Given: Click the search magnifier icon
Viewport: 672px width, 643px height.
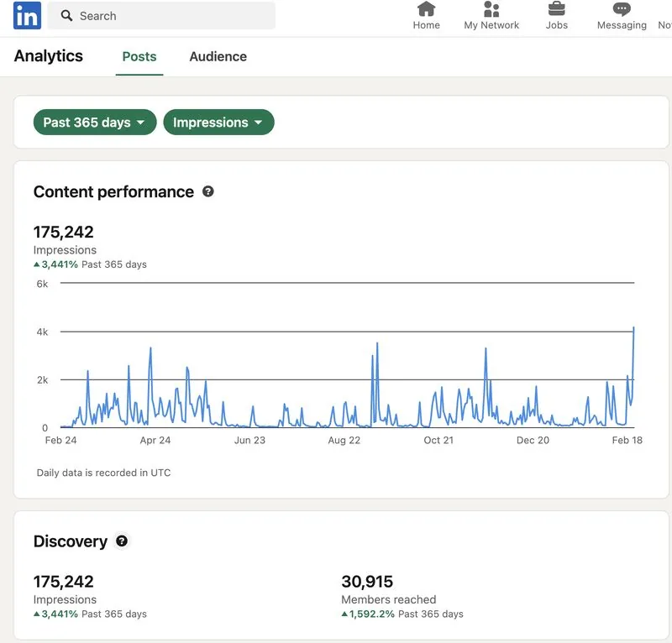Looking at the screenshot, I should coord(66,16).
